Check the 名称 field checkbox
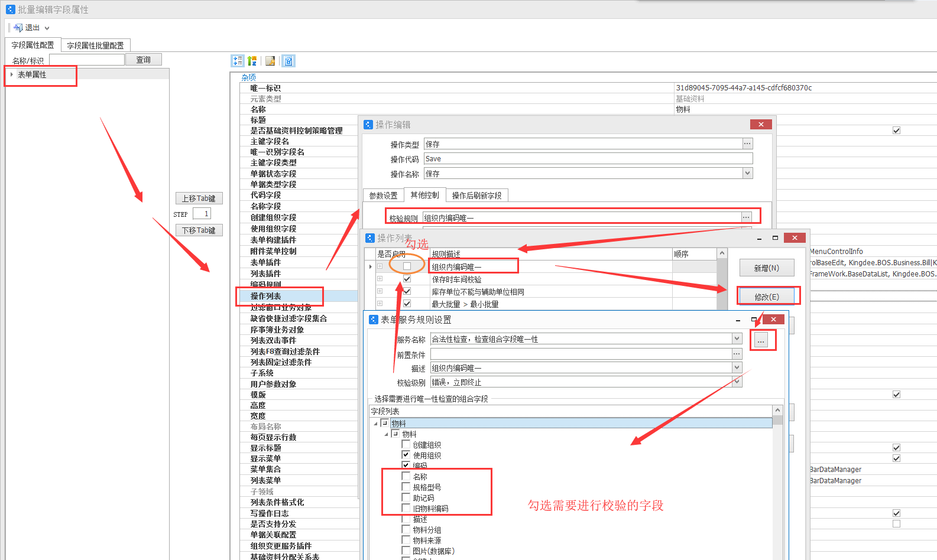 (x=406, y=476)
